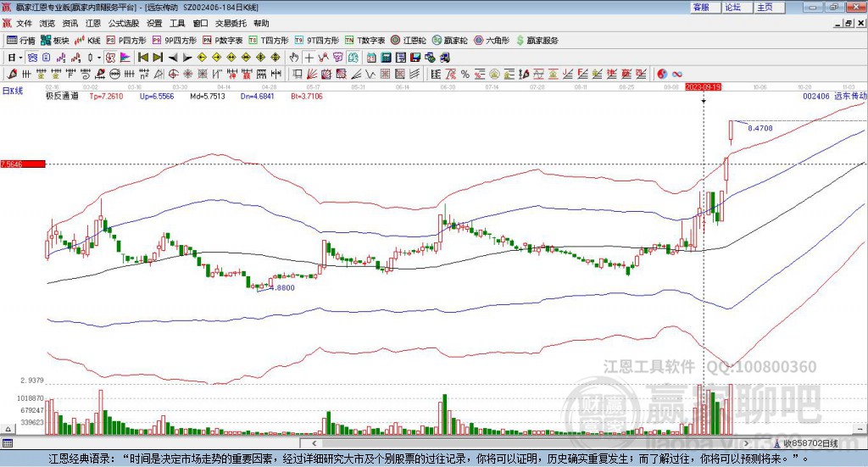Toggle the polyline drawing mode icon
This screenshot has width=868, height=467.
tap(323, 58)
